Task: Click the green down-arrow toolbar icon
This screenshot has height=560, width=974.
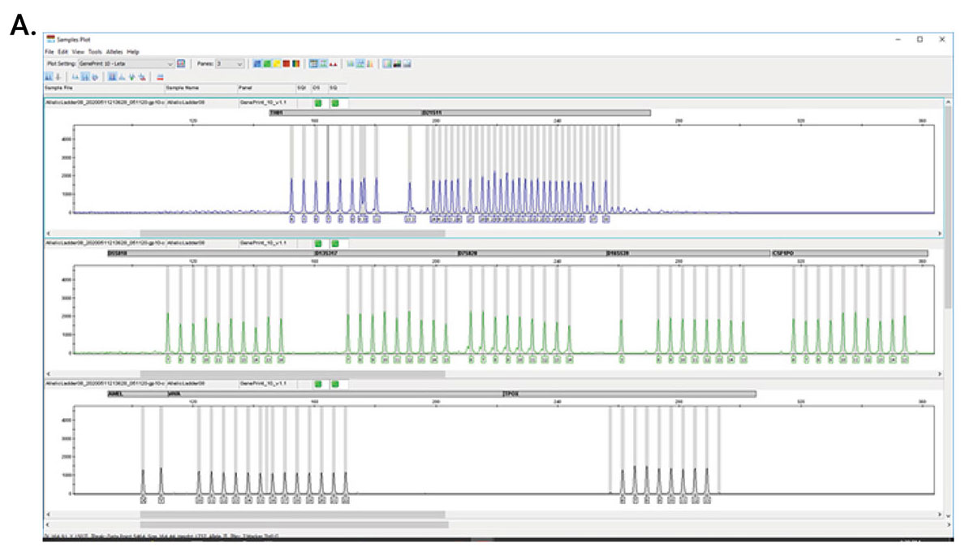Action: tap(132, 77)
